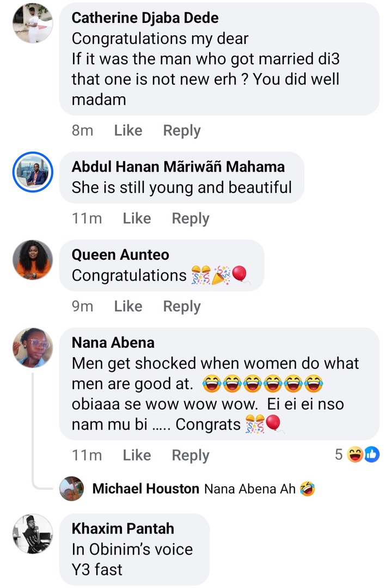Tap Khaxim Pantah's profile picture
This screenshot has width=392, height=588.
[33, 534]
